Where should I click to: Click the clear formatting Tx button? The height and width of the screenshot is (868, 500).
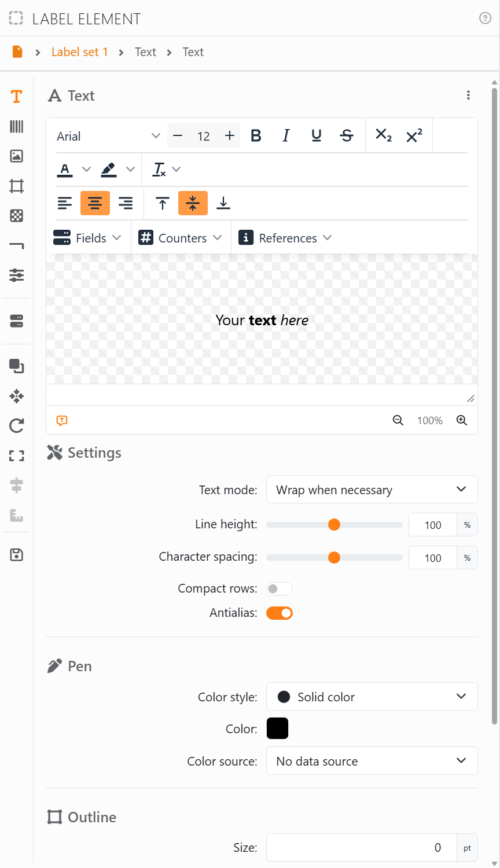(159, 170)
